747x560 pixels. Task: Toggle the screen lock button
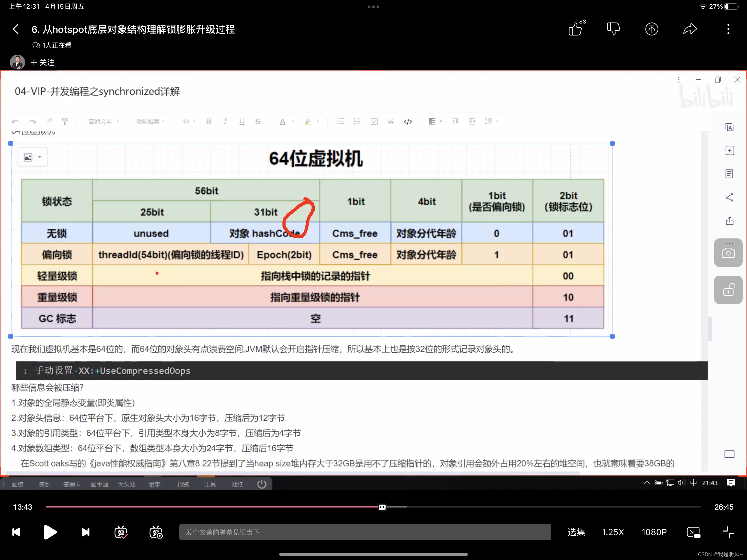point(728,290)
